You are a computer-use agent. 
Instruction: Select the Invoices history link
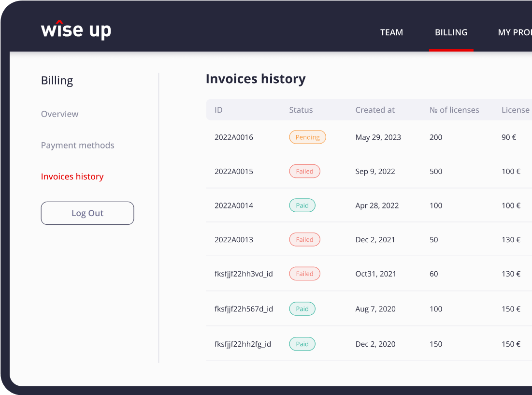(x=72, y=176)
